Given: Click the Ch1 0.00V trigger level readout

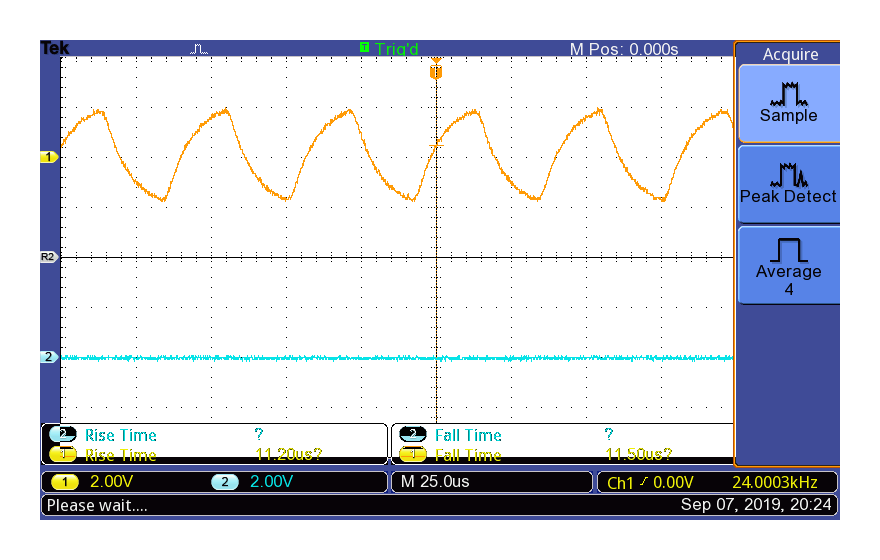Looking at the screenshot, I should (x=650, y=483).
